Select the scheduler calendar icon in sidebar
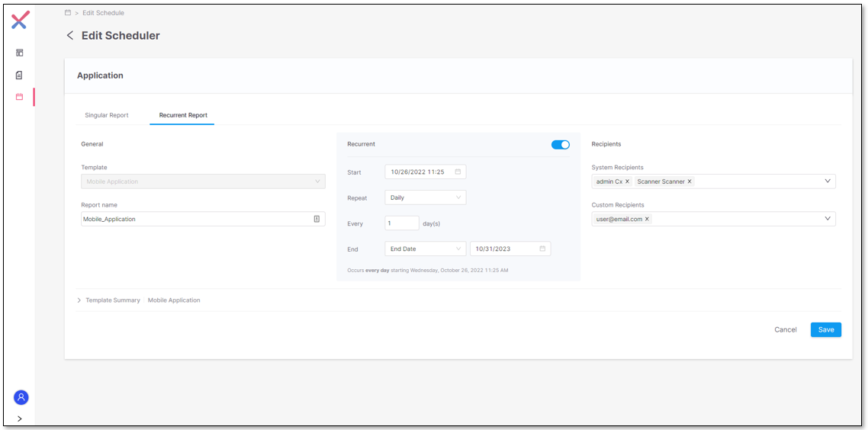868x430 pixels. click(x=20, y=97)
